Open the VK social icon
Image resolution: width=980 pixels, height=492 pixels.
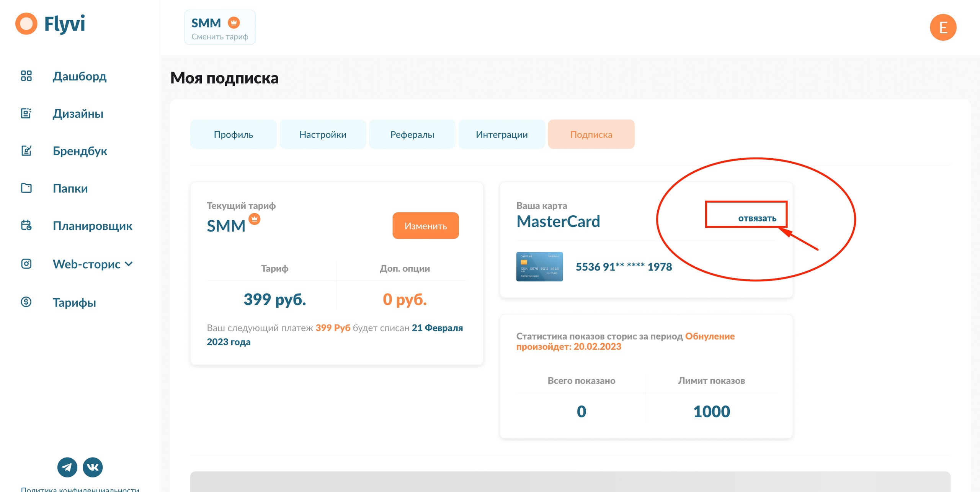(93, 467)
